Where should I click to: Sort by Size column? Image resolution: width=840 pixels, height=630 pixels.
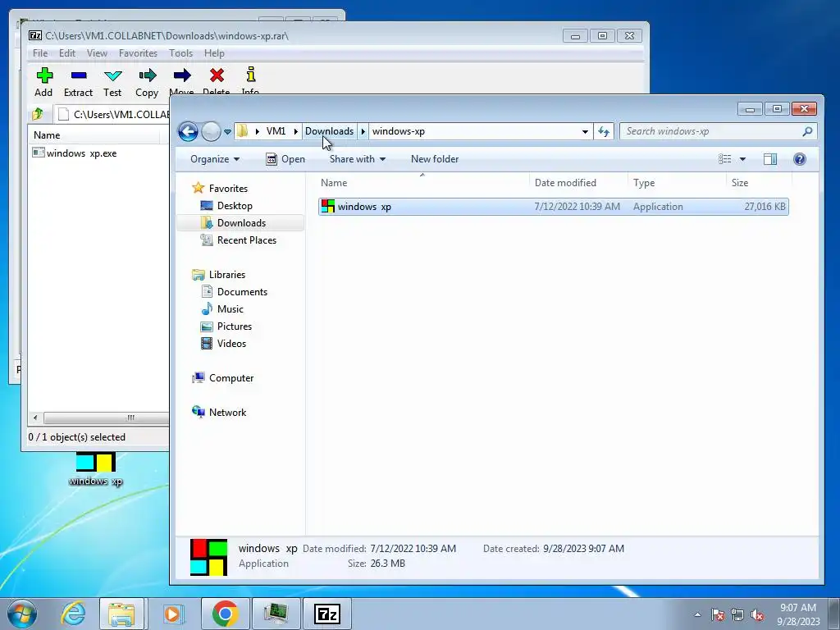pyautogui.click(x=759, y=183)
